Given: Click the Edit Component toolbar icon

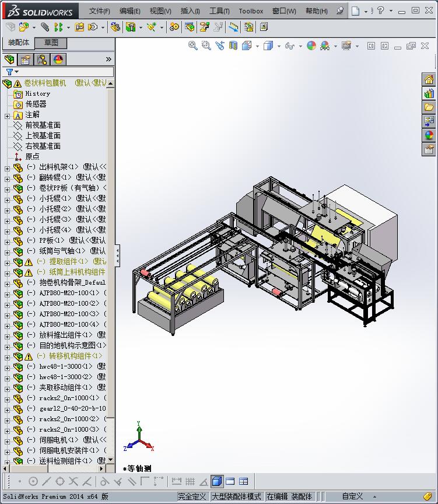Looking at the screenshot, I should (x=10, y=27).
